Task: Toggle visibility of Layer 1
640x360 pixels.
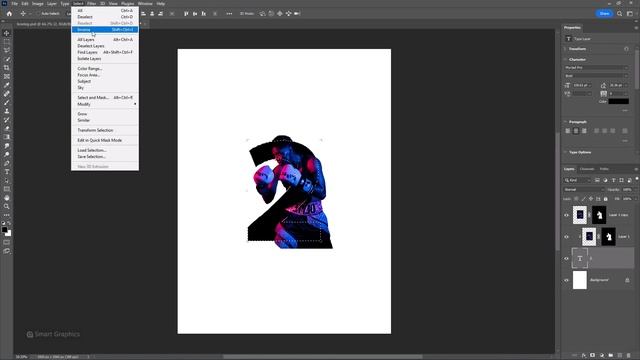Action: point(567,237)
